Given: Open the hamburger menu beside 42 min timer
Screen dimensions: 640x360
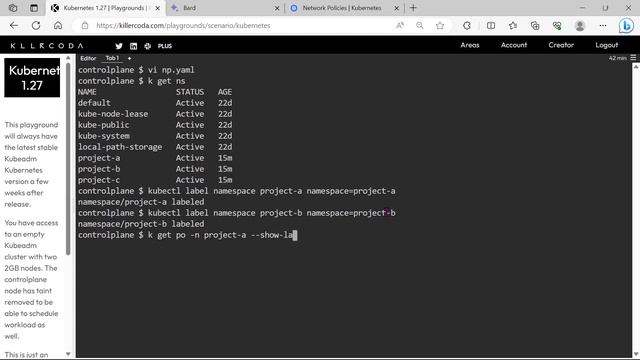Looking at the screenshot, I should pyautogui.click(x=633, y=58).
